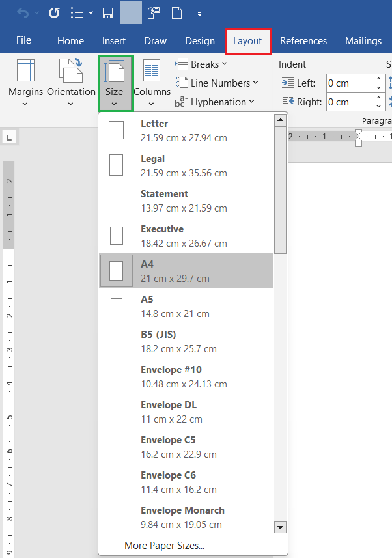The height and width of the screenshot is (558, 392).
Task: Choose Statement paper size
Action: [x=186, y=201]
